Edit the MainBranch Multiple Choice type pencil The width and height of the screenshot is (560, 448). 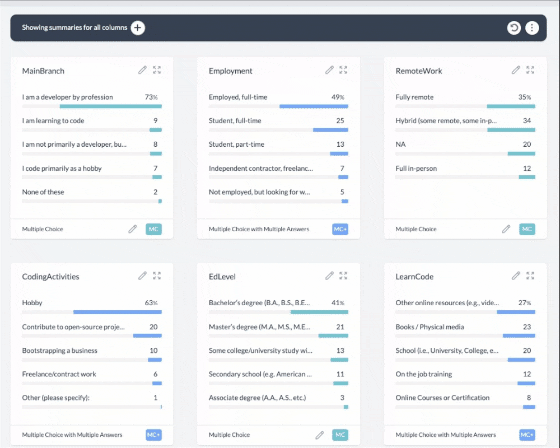[132, 229]
